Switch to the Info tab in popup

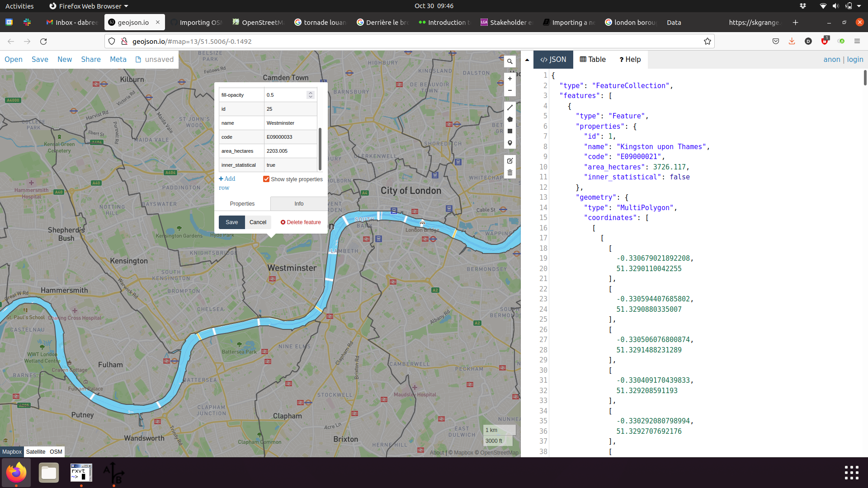(x=299, y=204)
